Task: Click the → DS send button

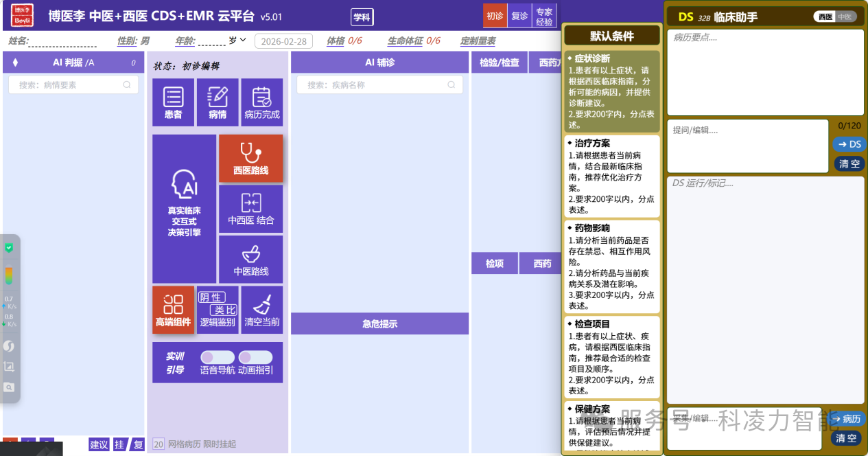Action: (849, 144)
